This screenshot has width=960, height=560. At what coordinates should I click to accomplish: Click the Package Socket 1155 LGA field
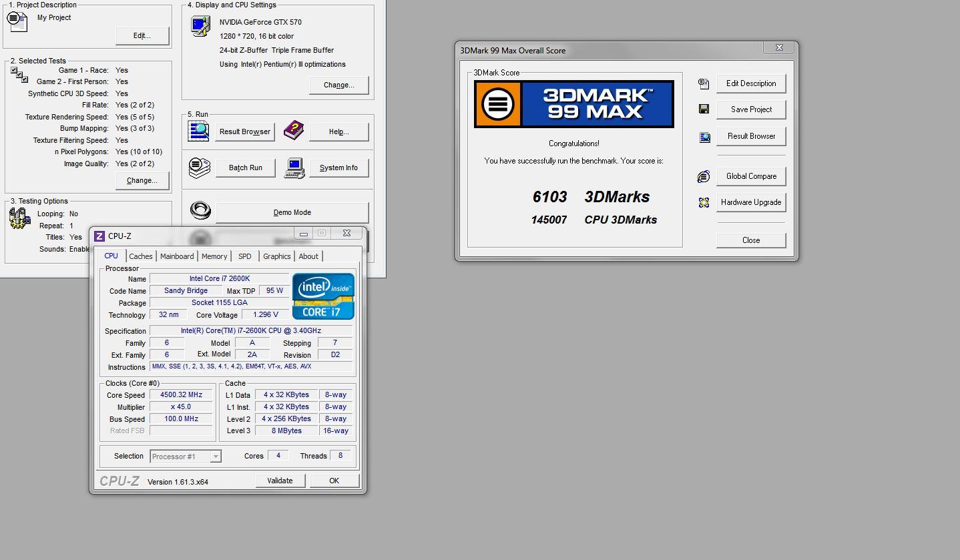(x=220, y=302)
